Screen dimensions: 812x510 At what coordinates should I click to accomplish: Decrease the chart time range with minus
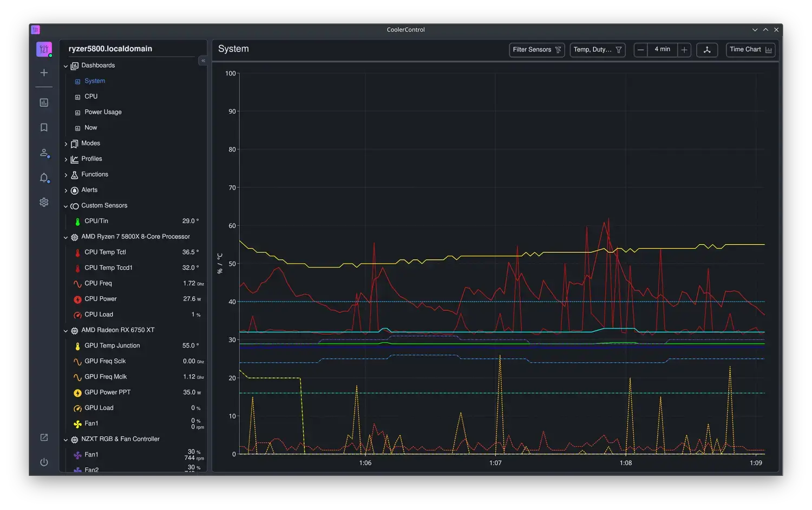[x=640, y=50]
